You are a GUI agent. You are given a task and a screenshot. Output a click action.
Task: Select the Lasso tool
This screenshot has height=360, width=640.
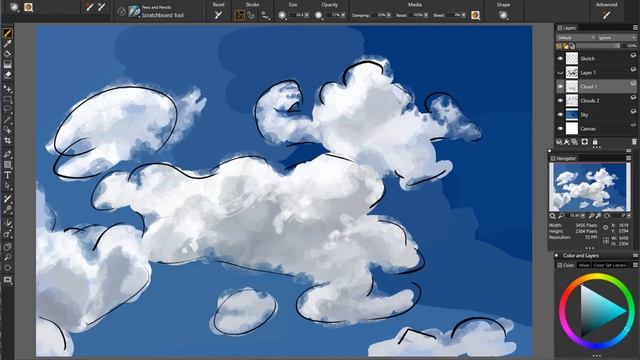pos(7,109)
